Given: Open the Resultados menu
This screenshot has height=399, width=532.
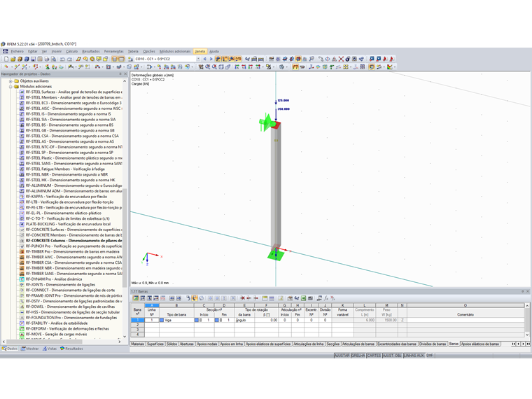Looking at the screenshot, I should click(x=91, y=51).
